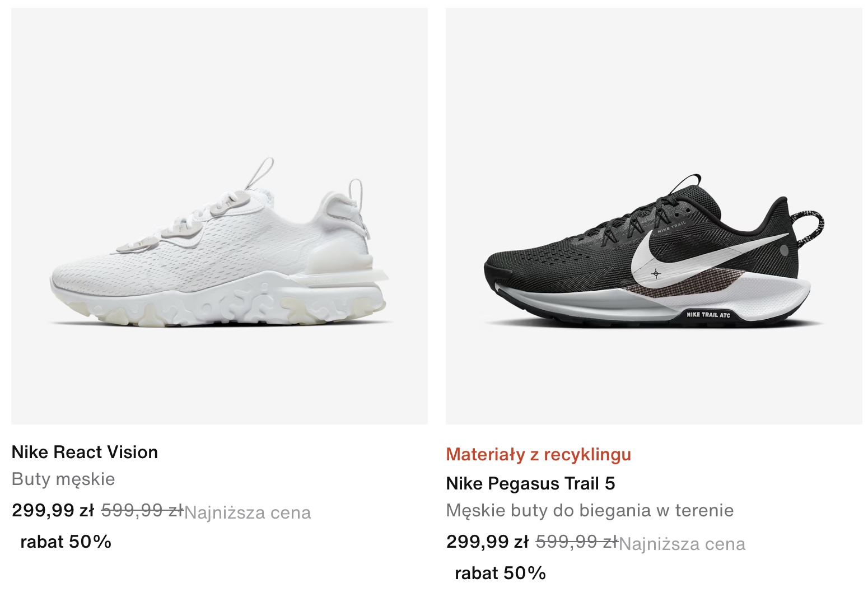The image size is (868, 597).
Task: Select the Buty męskie subtitle
Action: 63,479
